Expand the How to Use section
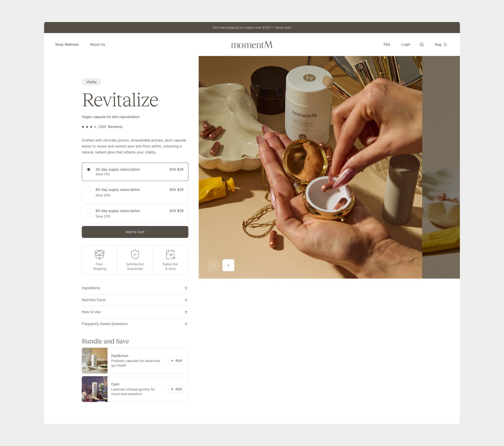This screenshot has height=446, width=504. [135, 312]
